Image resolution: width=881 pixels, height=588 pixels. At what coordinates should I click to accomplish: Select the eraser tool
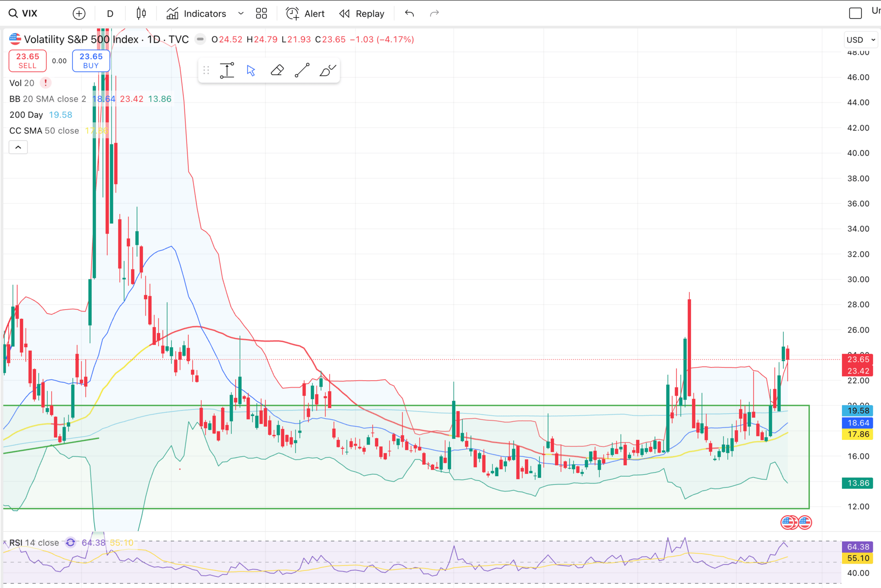pos(277,71)
